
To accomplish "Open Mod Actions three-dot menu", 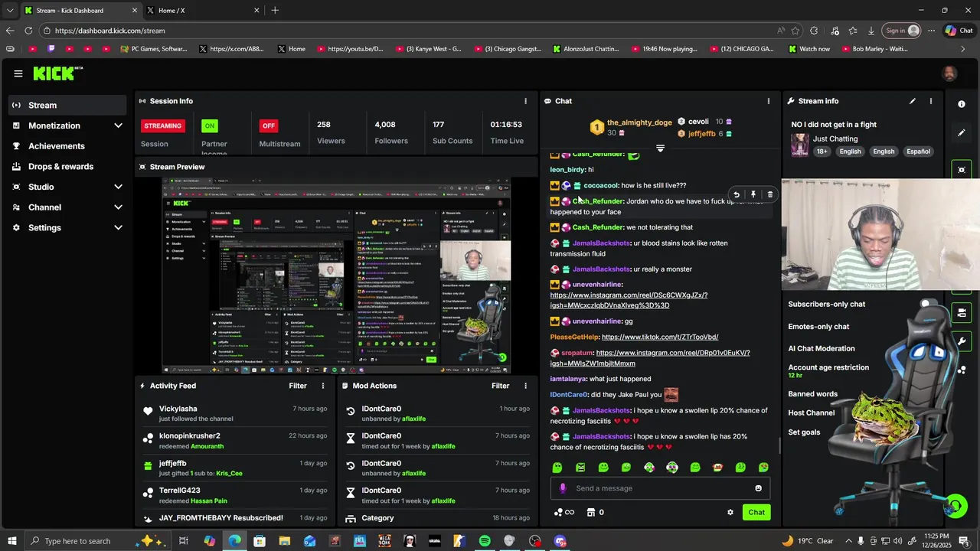I will coord(525,386).
